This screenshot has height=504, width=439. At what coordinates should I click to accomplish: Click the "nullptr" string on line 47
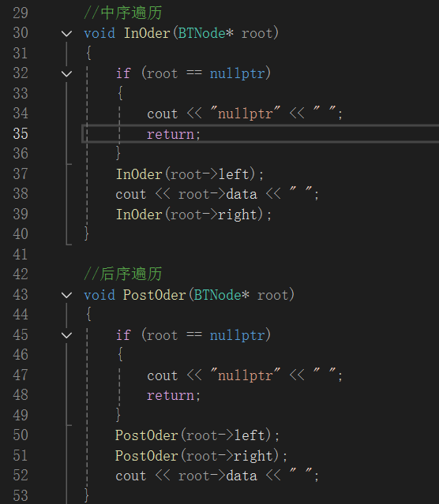coord(246,375)
